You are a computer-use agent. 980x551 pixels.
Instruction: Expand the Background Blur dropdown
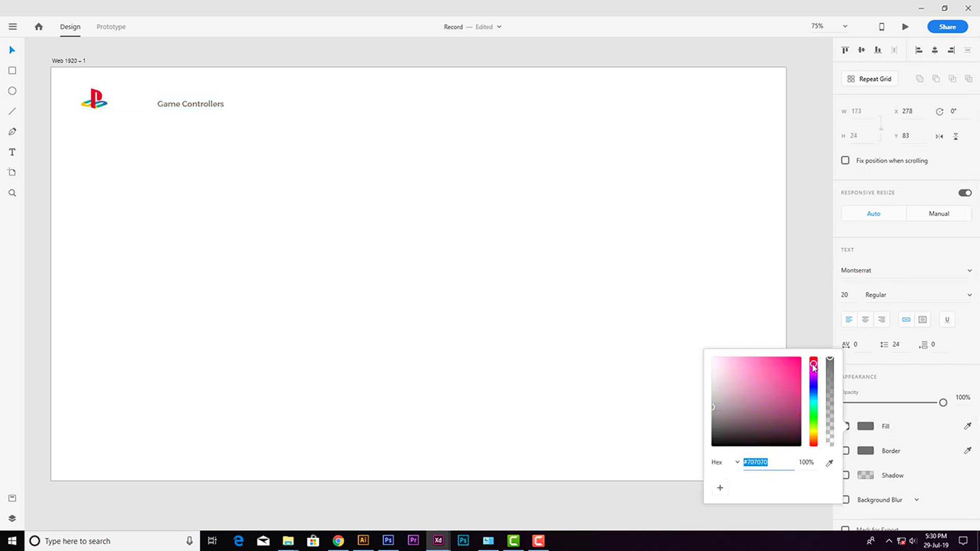[916, 499]
